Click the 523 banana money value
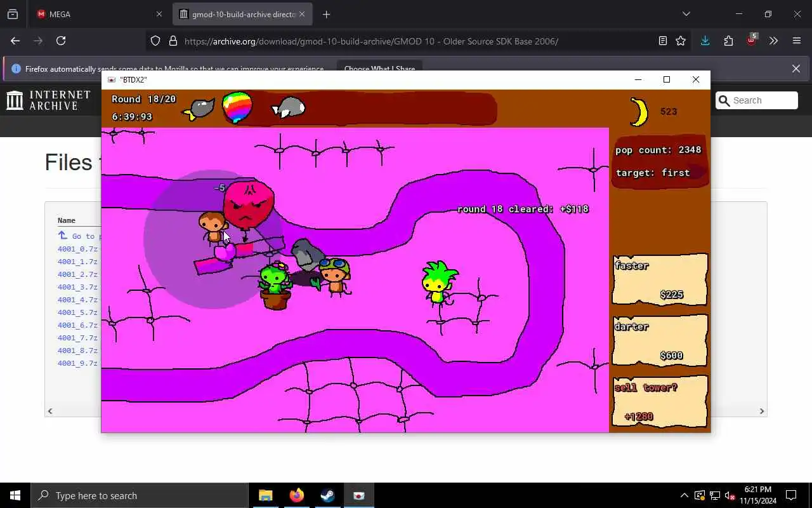Viewport: 812px width, 508px height. (669, 111)
